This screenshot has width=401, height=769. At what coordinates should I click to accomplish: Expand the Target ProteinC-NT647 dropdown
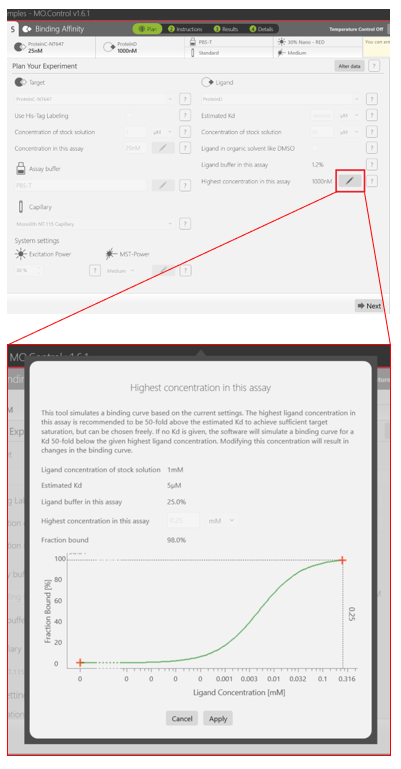tap(94, 99)
